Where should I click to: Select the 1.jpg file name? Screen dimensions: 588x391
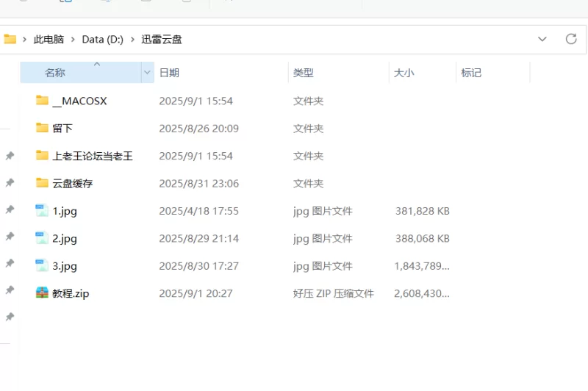(x=65, y=211)
